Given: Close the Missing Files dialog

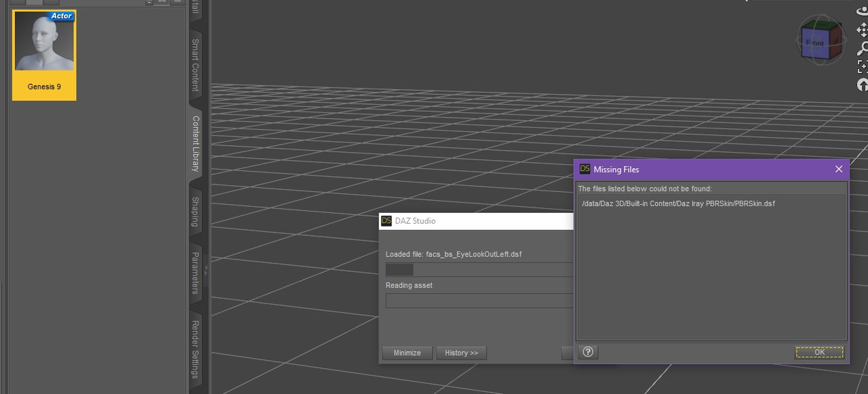Looking at the screenshot, I should 839,169.
